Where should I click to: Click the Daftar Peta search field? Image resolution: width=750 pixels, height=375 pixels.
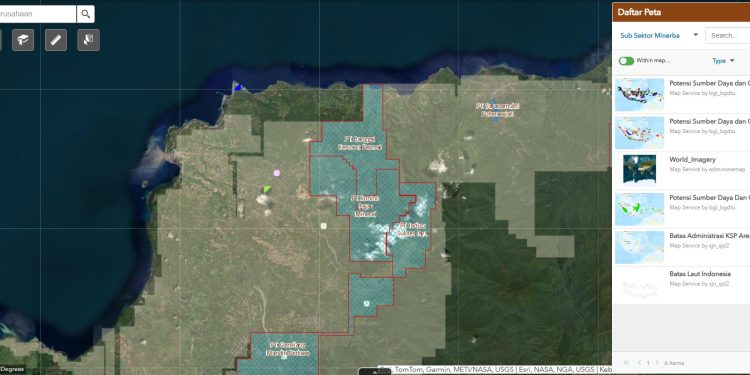click(728, 35)
